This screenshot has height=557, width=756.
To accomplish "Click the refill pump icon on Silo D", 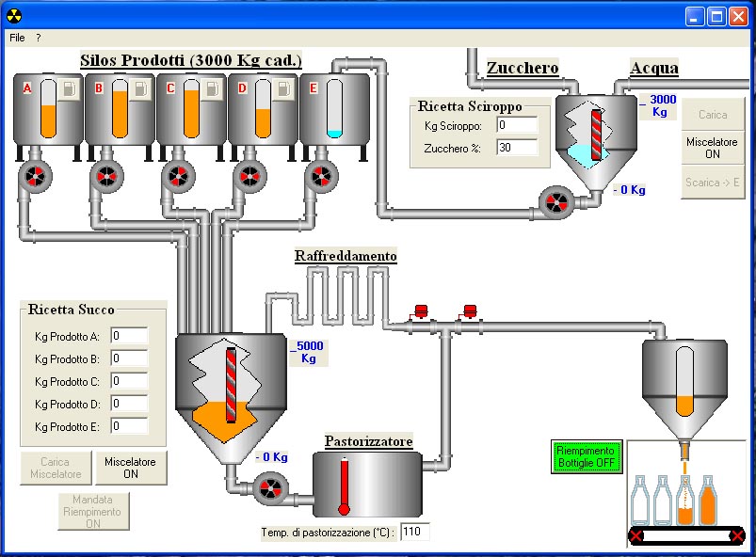I will (284, 88).
